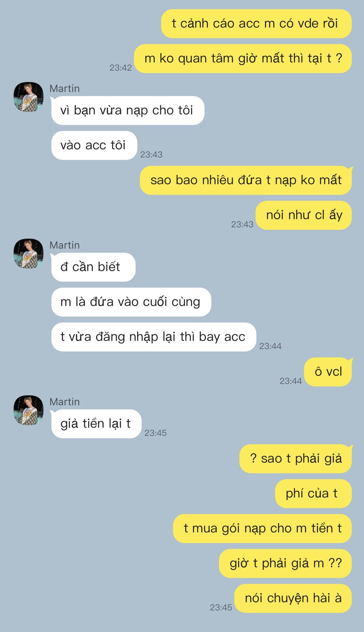This screenshot has width=364, height=632.
Task: Select 't vừa đăng nhập lại thì bay acc'
Action: point(154,337)
